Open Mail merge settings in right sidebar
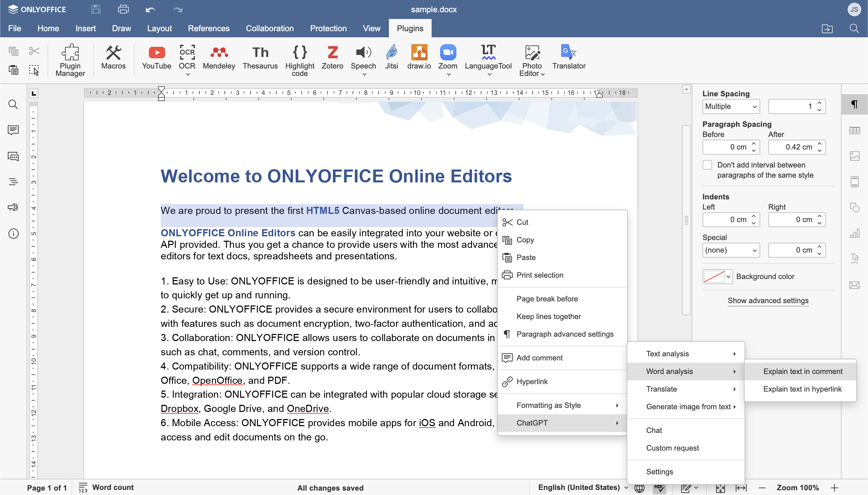868x495 pixels. [854, 285]
